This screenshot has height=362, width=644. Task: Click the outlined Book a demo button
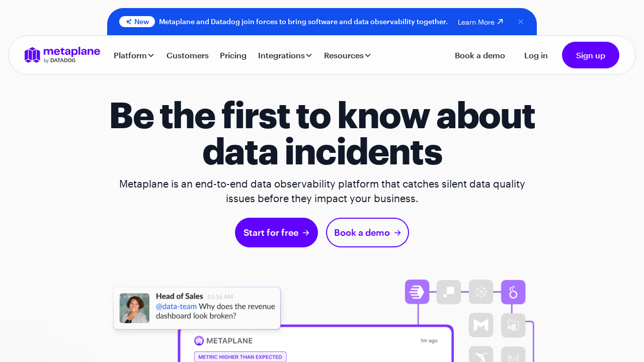[367, 233]
